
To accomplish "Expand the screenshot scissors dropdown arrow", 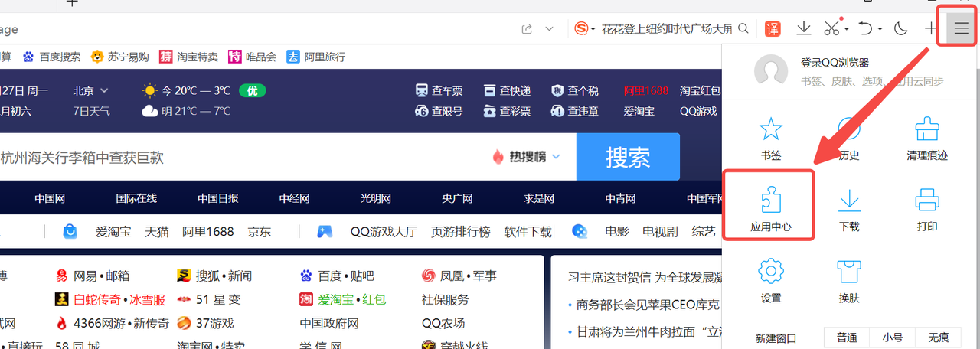I will pos(847,30).
